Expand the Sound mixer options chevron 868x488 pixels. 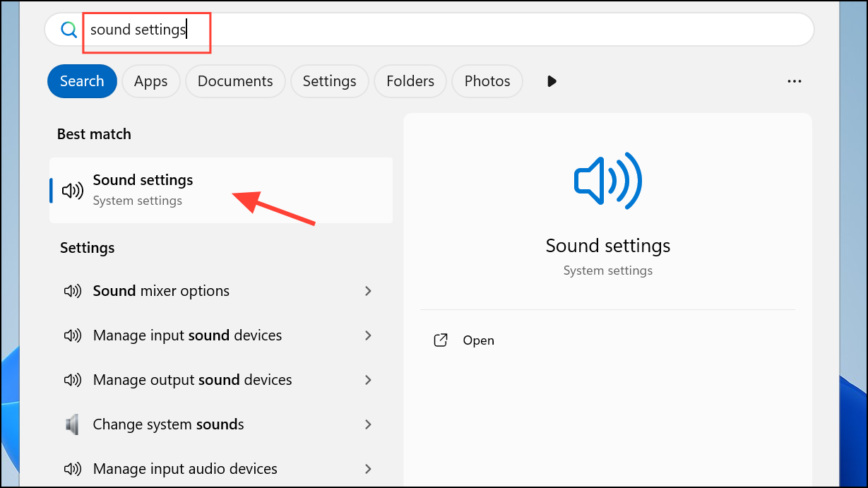tap(368, 290)
